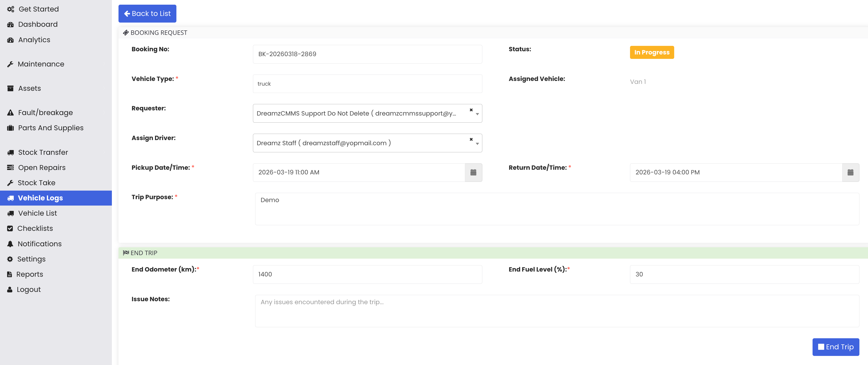Click the Fault/breakage warning triangle icon
The height and width of the screenshot is (365, 868).
pos(11,113)
